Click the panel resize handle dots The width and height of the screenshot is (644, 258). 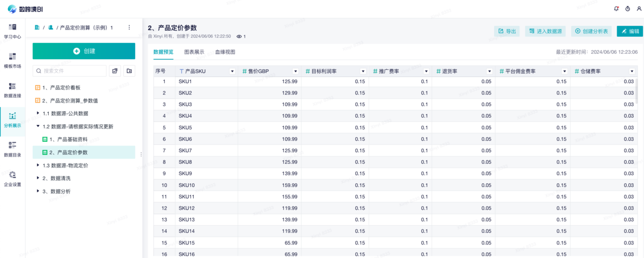pyautogui.click(x=141, y=154)
